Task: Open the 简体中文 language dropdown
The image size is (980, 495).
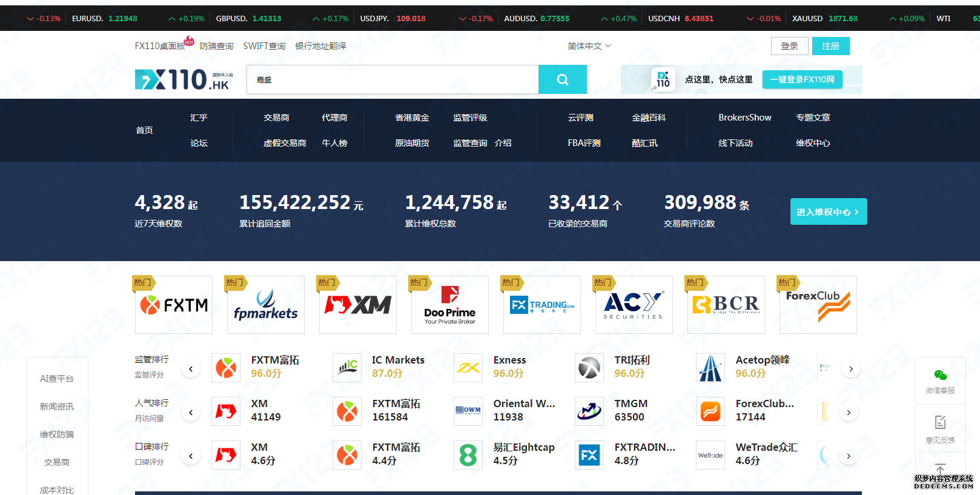Action: click(x=589, y=46)
